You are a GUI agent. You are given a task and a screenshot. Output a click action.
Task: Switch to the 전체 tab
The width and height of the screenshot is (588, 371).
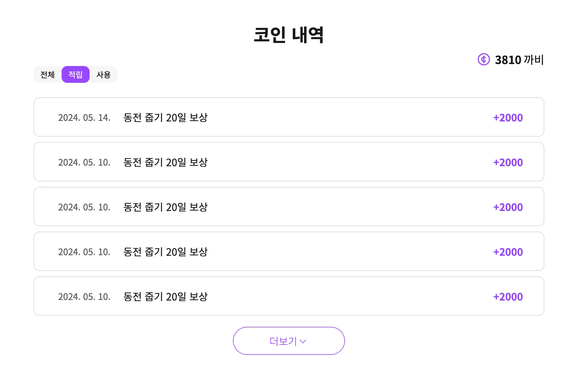pos(47,75)
